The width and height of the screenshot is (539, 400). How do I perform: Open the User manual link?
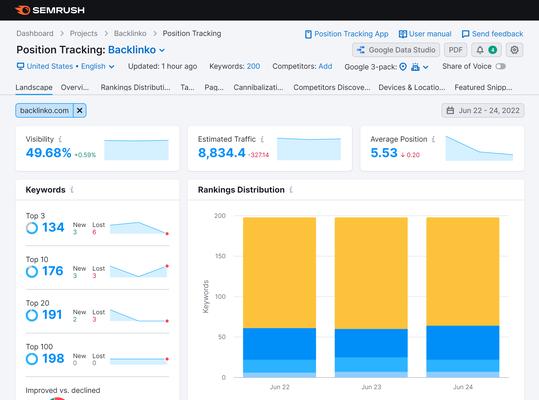point(425,34)
